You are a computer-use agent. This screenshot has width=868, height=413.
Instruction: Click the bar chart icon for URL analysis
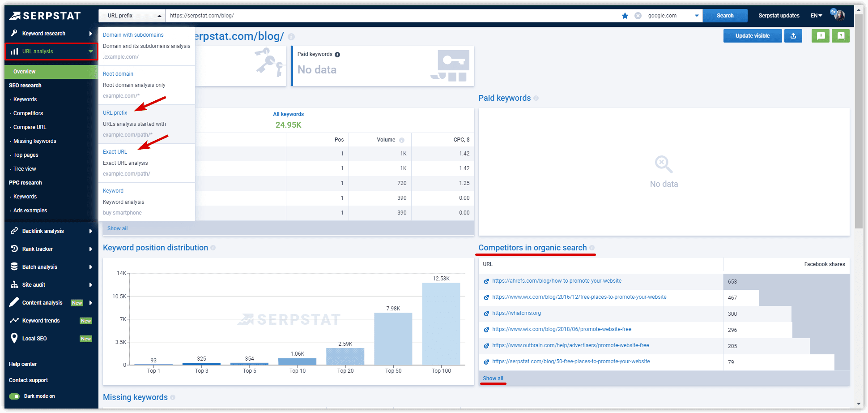point(14,52)
